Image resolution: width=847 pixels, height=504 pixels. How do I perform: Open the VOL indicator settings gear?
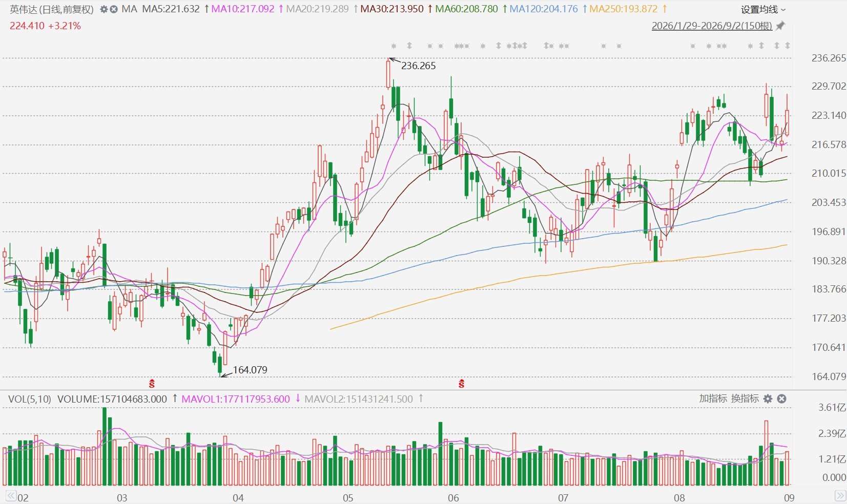768,398
